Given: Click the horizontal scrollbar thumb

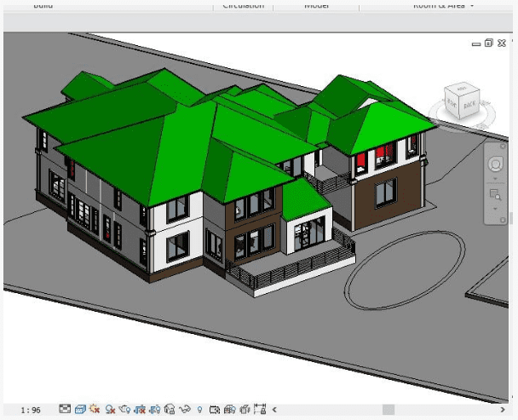Looking at the screenshot, I should point(388,410).
